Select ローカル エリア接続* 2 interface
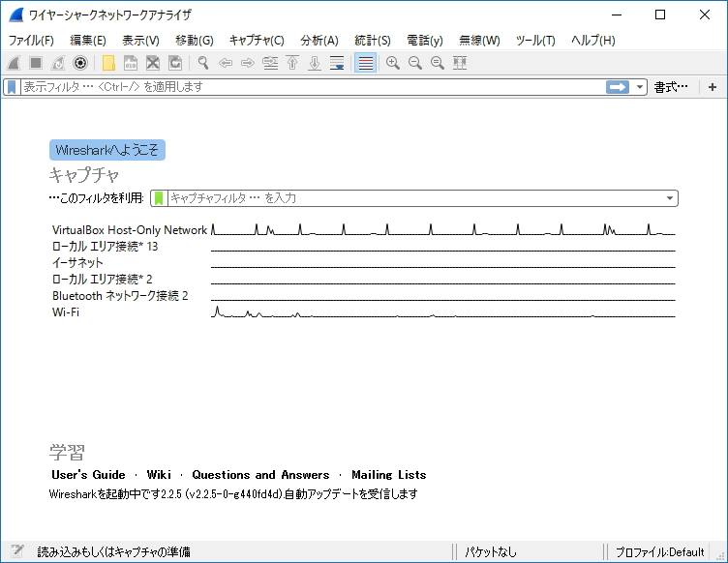728x563 pixels. pos(364,280)
